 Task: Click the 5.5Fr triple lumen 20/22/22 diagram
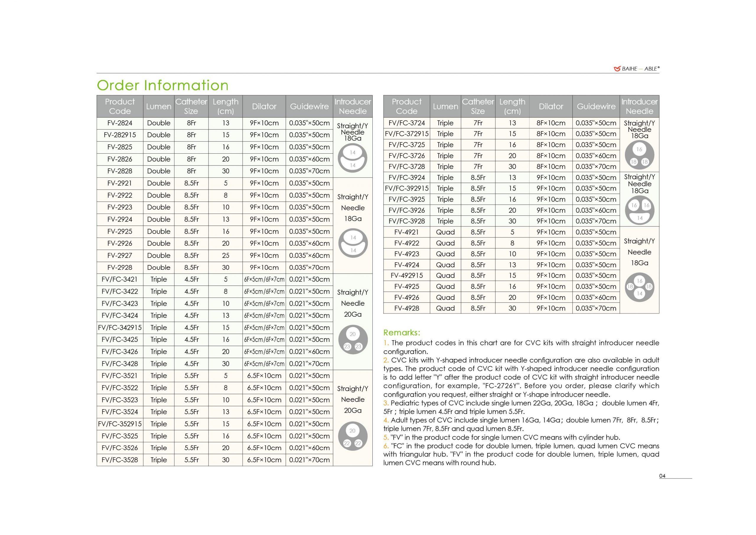(x=353, y=436)
